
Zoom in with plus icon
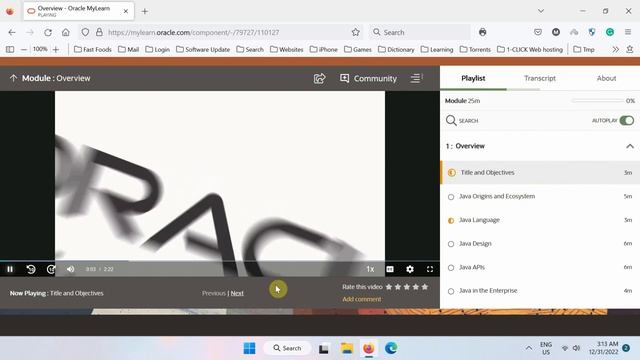(x=56, y=49)
